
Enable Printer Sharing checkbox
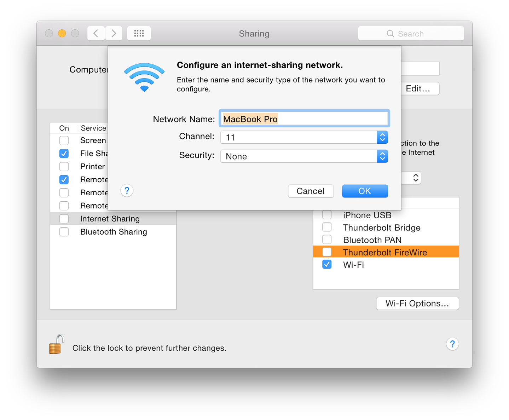(64, 167)
